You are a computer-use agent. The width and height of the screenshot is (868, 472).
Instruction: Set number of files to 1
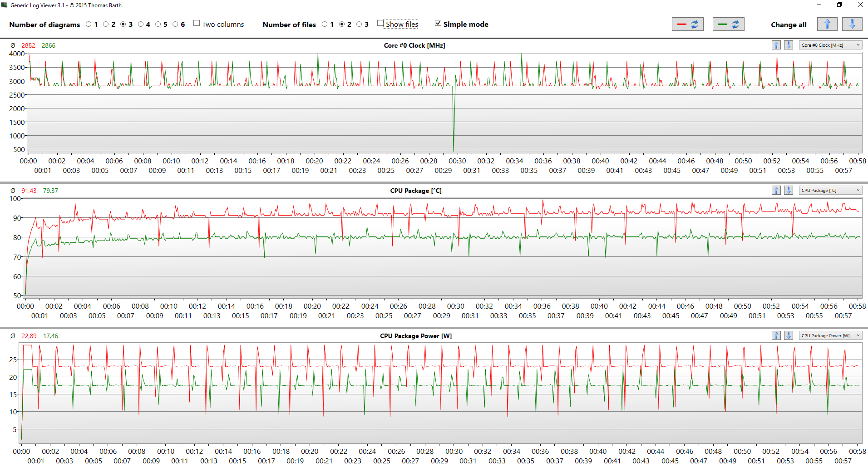pos(325,25)
